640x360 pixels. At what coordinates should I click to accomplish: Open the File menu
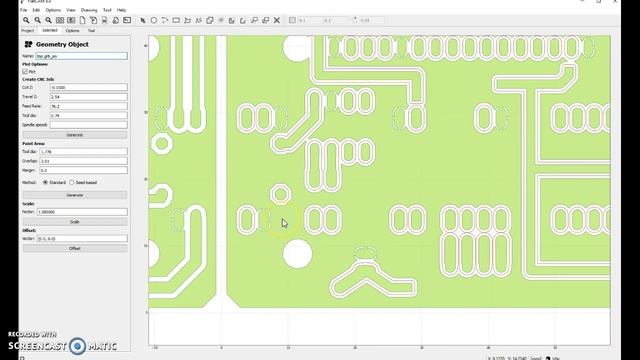click(24, 10)
